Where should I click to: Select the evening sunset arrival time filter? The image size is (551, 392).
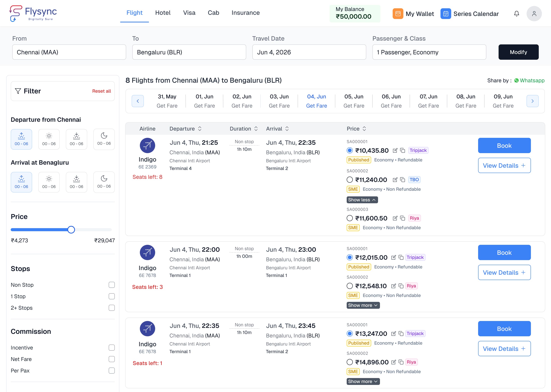77,182
